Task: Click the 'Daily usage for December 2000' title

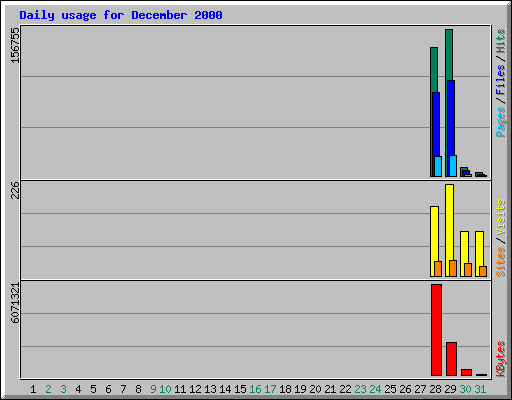Action: [121, 15]
